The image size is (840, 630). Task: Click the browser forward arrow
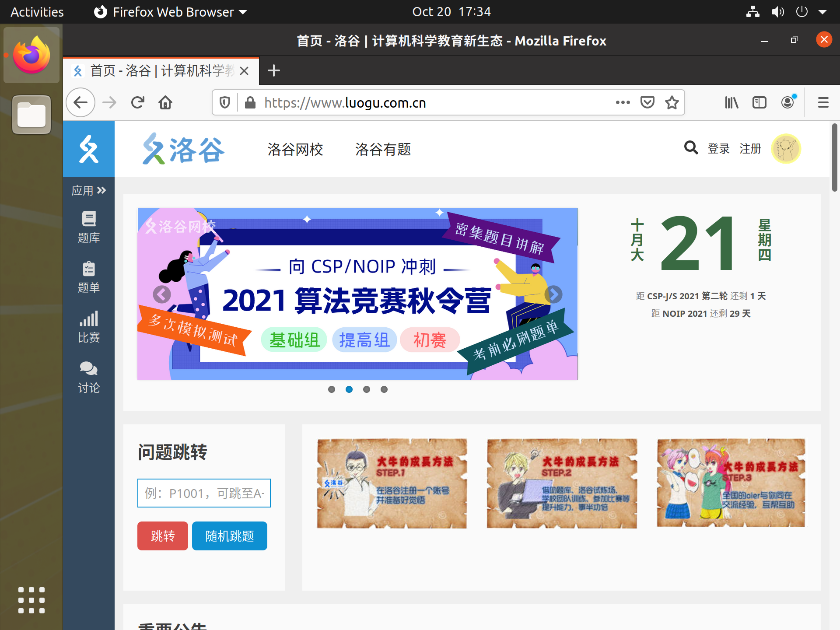coord(109,103)
